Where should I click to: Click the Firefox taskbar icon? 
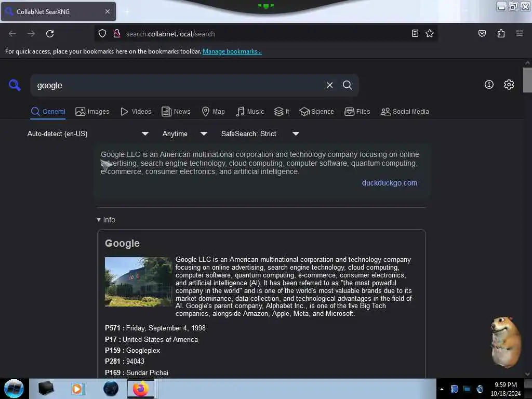tap(140, 389)
